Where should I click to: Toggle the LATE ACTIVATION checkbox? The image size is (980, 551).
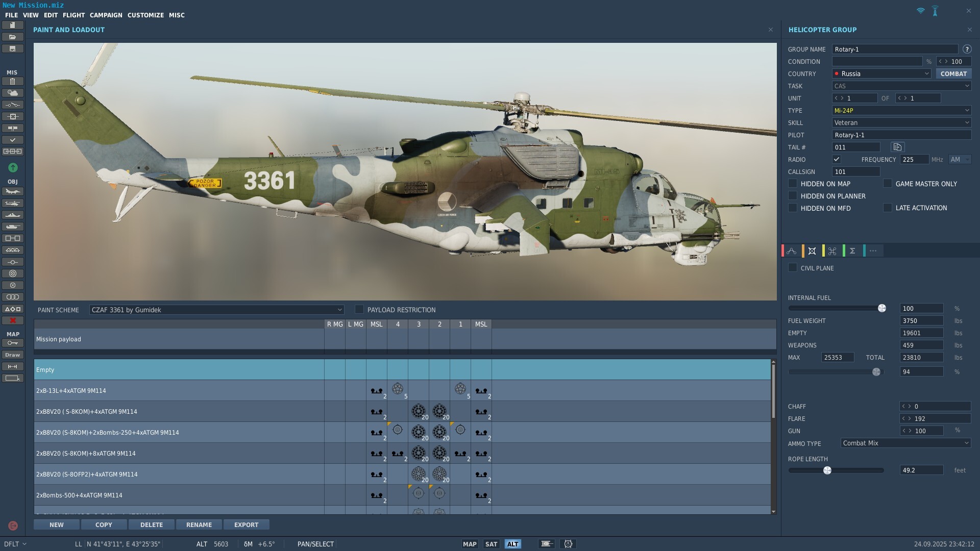click(x=888, y=208)
